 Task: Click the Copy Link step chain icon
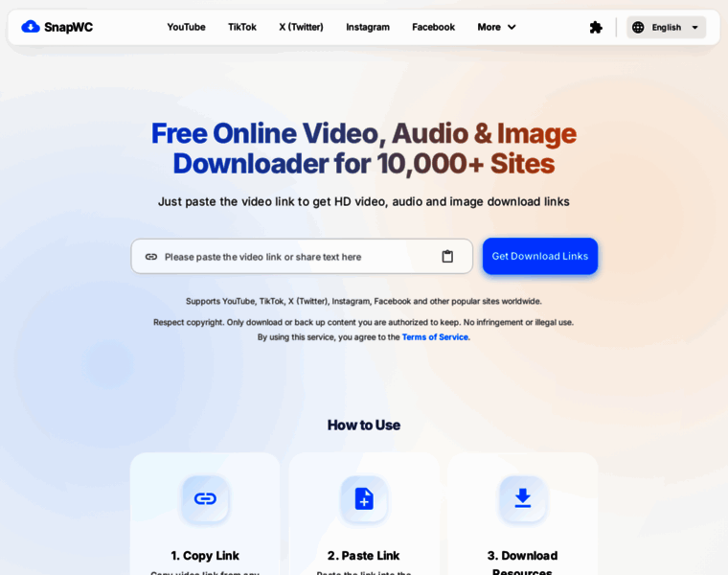205,499
